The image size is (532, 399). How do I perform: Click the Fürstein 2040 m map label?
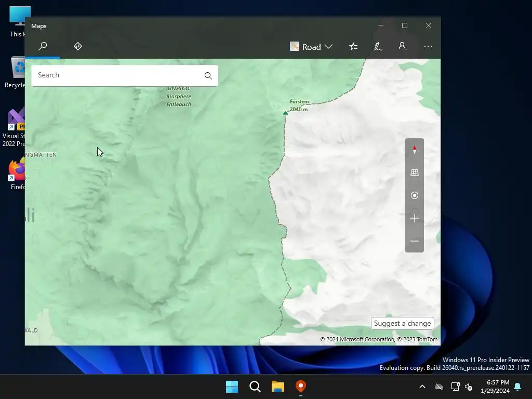(299, 105)
